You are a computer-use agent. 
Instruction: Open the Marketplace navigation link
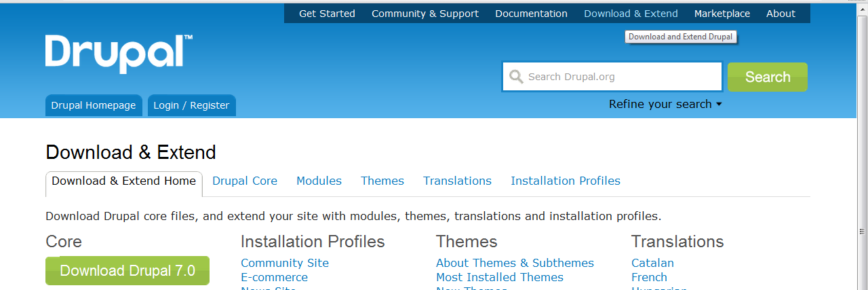pyautogui.click(x=722, y=14)
